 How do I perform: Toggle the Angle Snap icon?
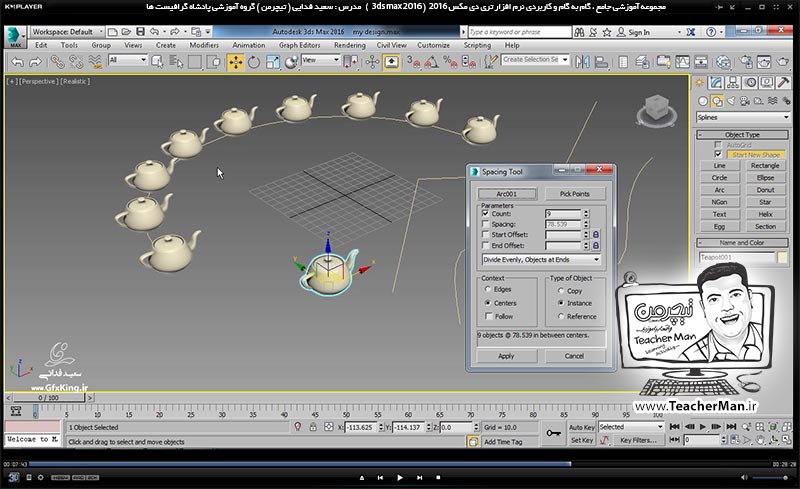pyautogui.click(x=431, y=62)
